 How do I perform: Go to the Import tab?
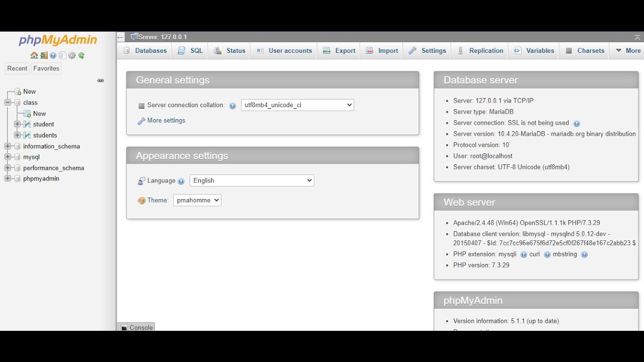[382, 51]
